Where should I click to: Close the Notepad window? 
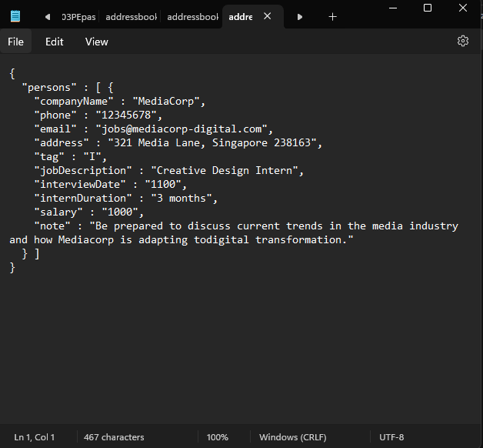(463, 8)
